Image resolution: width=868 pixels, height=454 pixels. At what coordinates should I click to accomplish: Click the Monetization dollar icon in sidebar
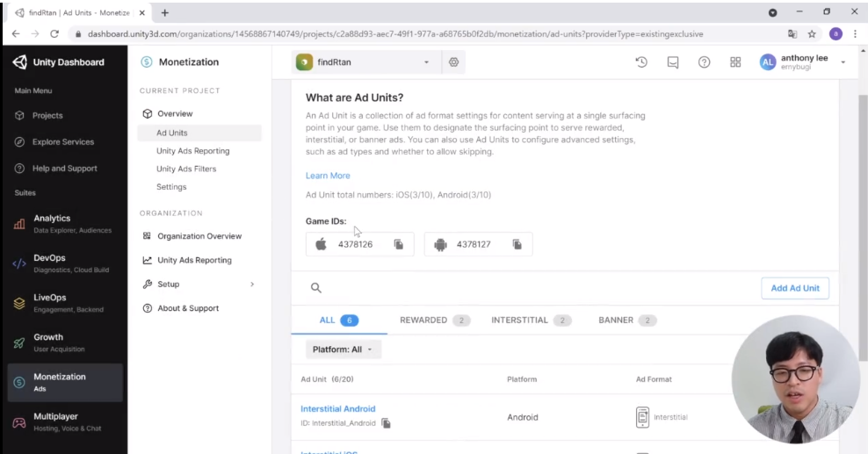(x=19, y=383)
